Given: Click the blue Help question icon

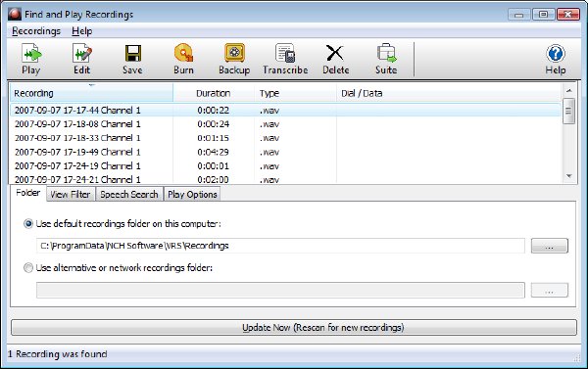Looking at the screenshot, I should click(x=556, y=54).
